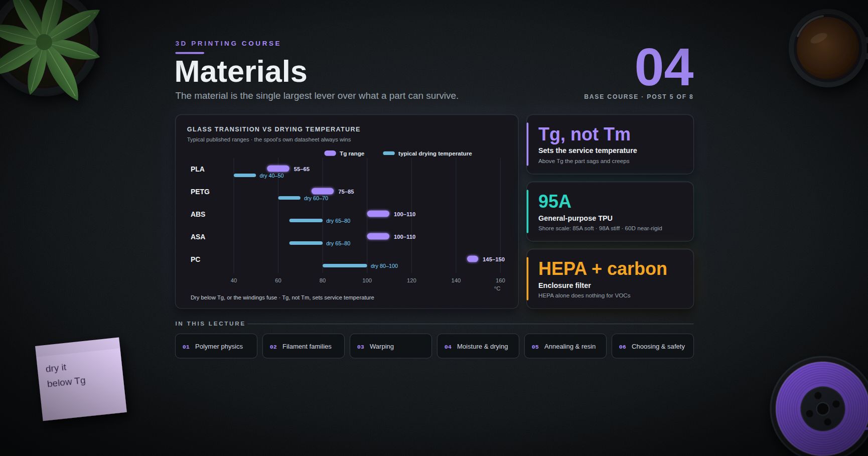
Task: Click the Materials heading
Action: [241, 71]
